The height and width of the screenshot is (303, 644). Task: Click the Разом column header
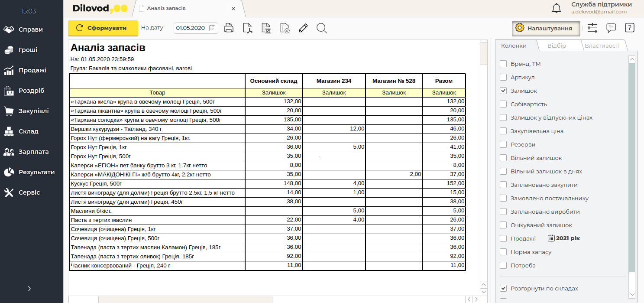click(x=444, y=81)
